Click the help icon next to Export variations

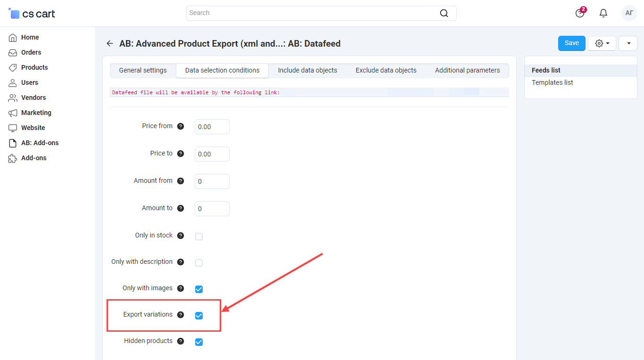point(181,315)
